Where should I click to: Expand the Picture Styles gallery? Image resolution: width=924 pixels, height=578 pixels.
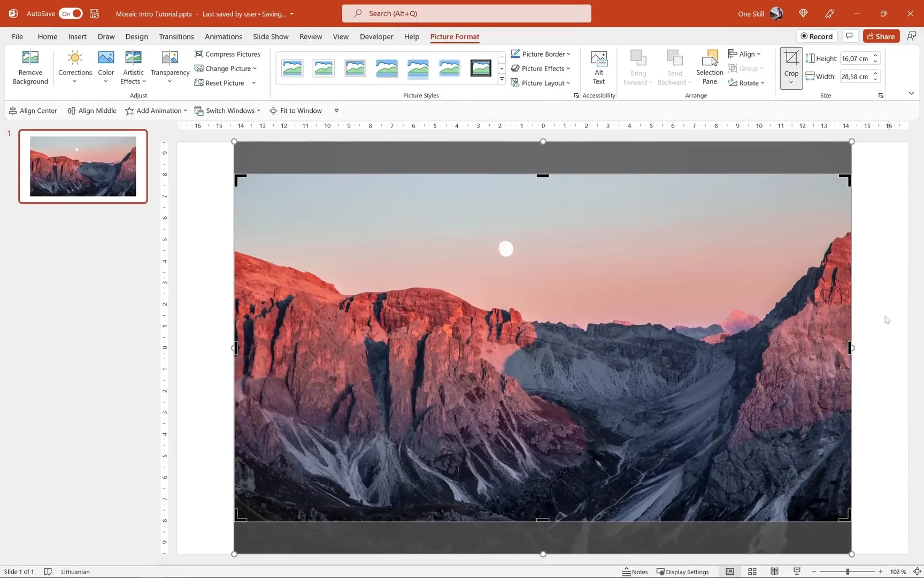coord(502,79)
